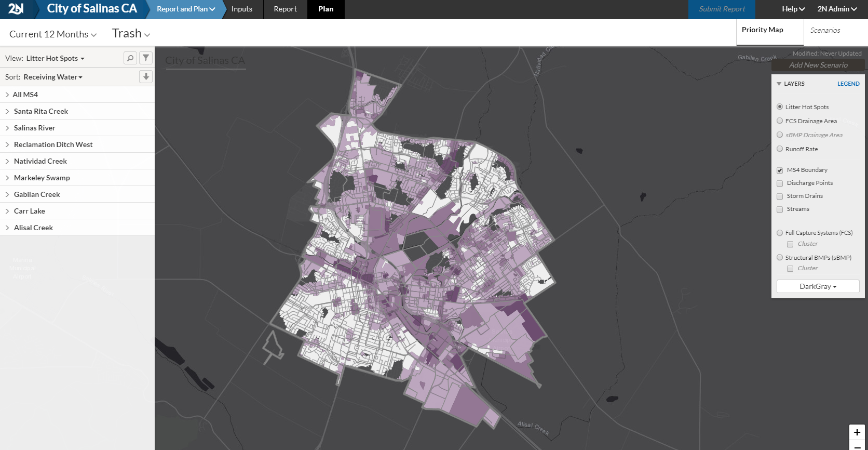Click the Add New Scenario button
This screenshot has width=868, height=450.
(x=818, y=65)
